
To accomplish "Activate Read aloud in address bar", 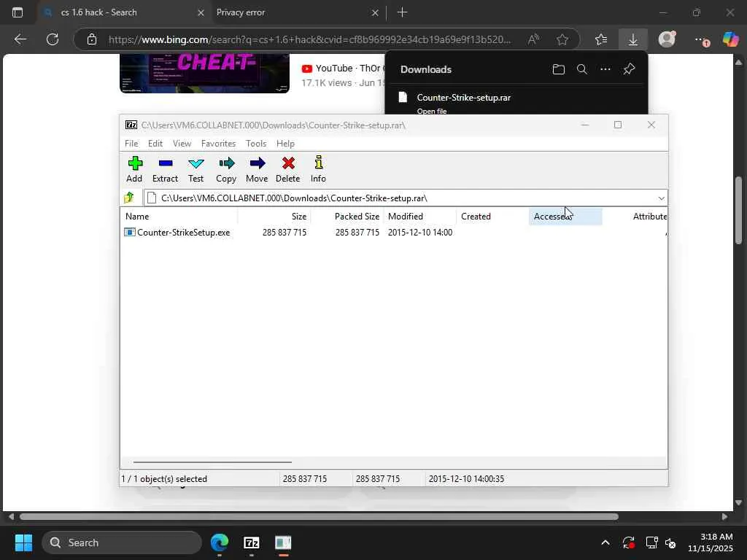I will point(533,39).
